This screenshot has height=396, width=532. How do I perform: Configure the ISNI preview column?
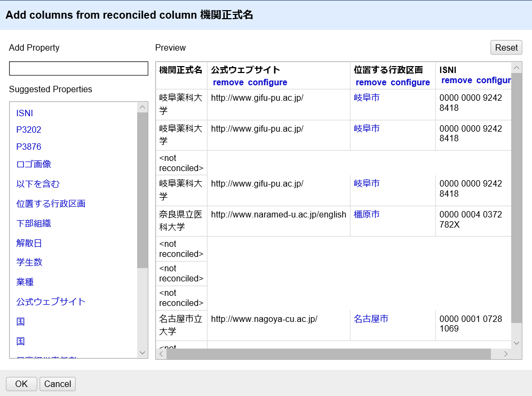pos(494,80)
